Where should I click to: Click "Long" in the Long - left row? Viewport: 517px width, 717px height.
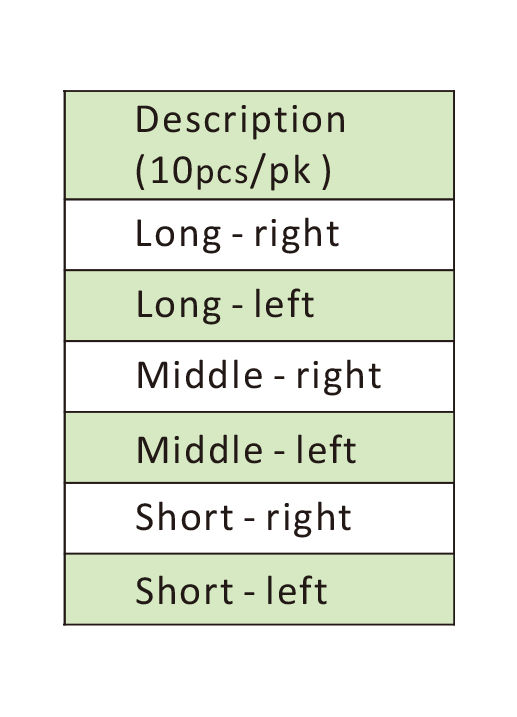(178, 305)
